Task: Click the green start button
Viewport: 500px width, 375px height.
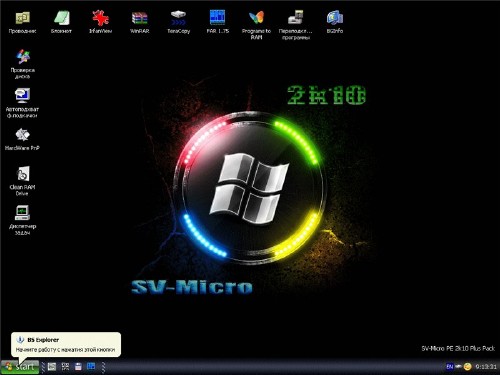Action: pos(20,367)
